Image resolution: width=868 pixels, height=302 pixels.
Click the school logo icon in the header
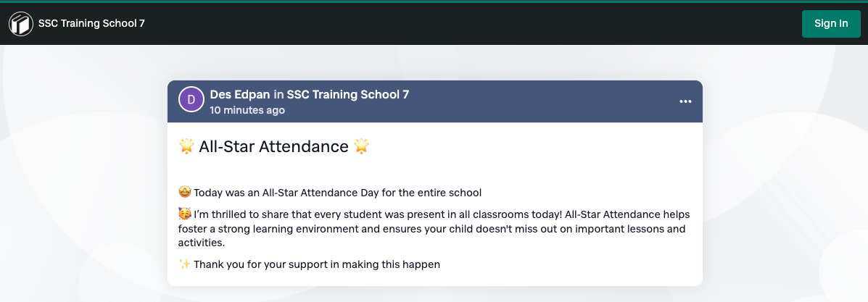click(21, 24)
